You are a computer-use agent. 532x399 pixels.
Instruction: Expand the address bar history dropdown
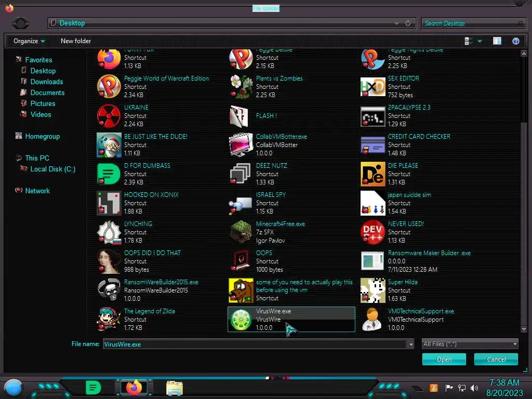point(396,23)
